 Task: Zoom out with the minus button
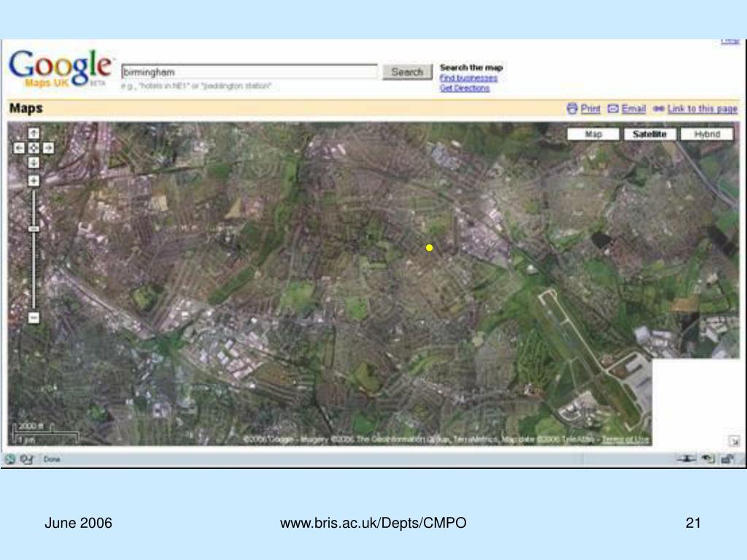pyautogui.click(x=34, y=318)
